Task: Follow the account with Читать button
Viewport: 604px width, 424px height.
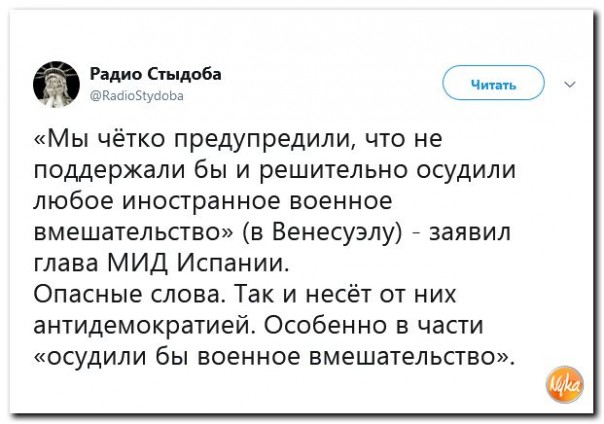Action: click(x=493, y=83)
